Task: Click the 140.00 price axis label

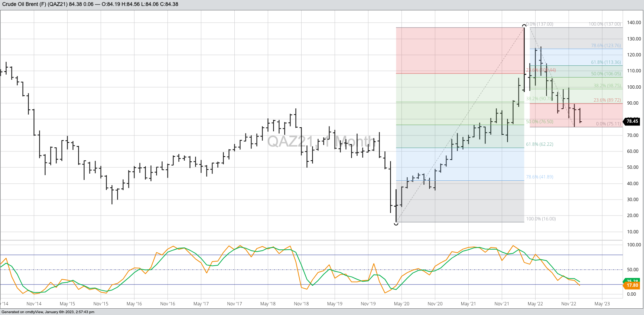Action: pos(634,23)
